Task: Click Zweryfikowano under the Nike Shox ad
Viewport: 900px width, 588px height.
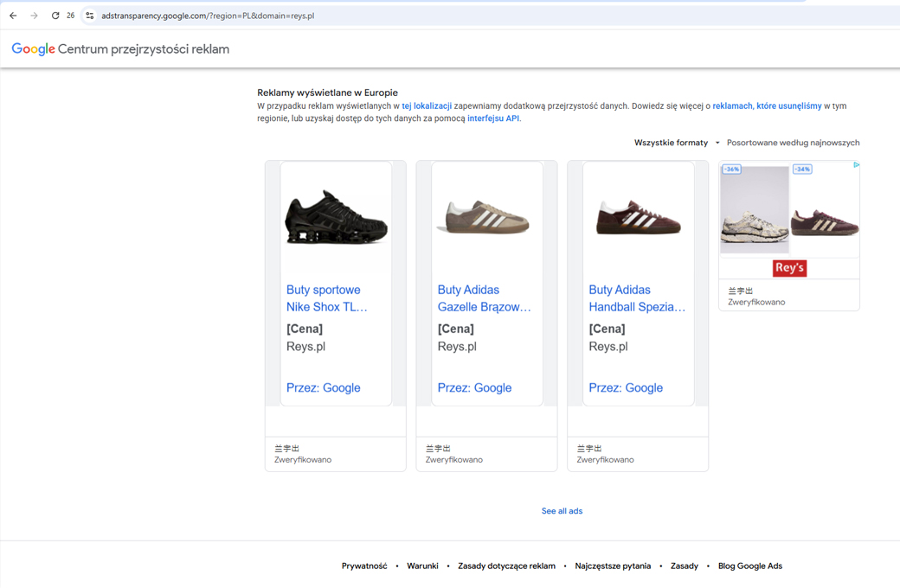Action: [x=303, y=459]
